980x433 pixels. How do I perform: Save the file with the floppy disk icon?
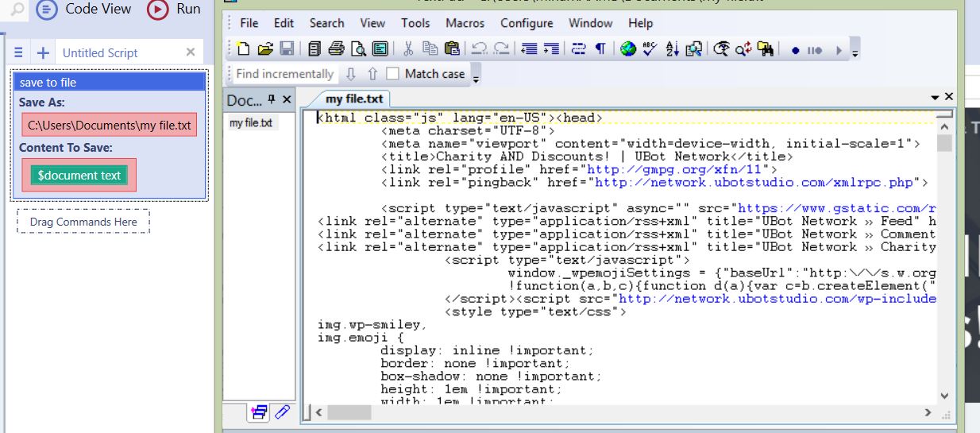tap(287, 49)
